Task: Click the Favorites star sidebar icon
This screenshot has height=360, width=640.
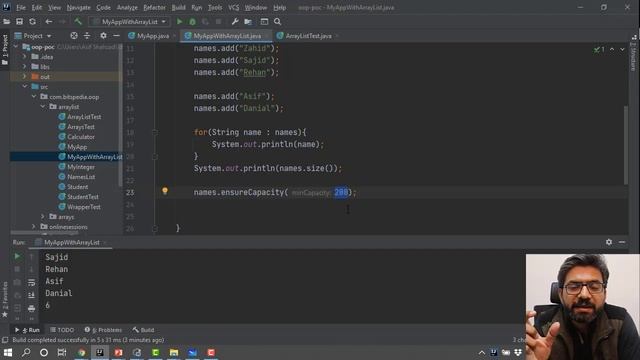Action: [x=5, y=315]
